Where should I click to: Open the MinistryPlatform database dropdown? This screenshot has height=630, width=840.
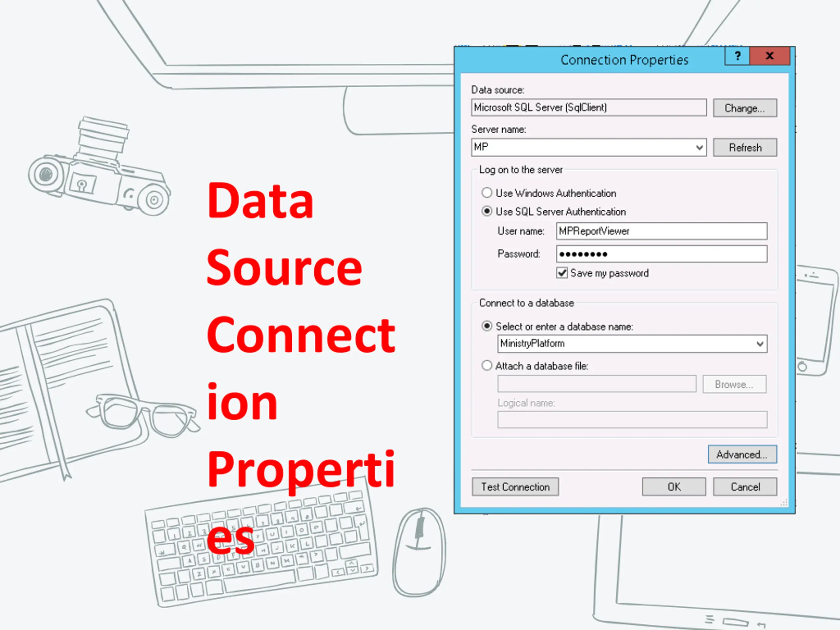[760, 344]
